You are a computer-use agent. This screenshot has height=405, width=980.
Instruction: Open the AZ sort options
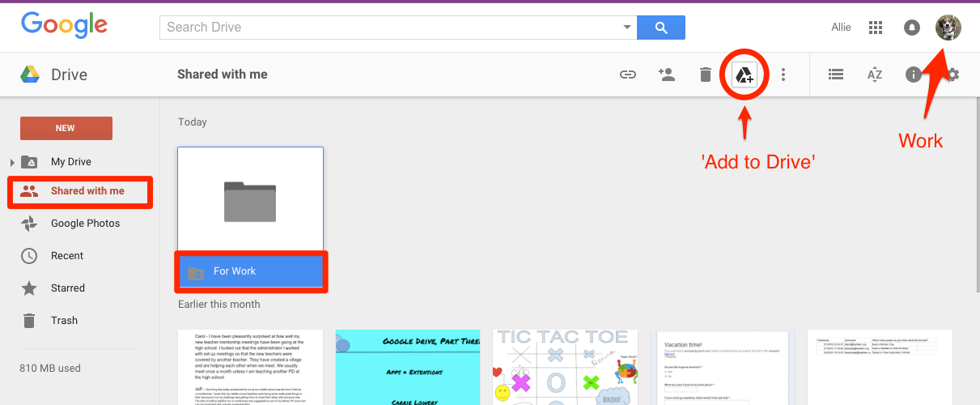pos(875,75)
